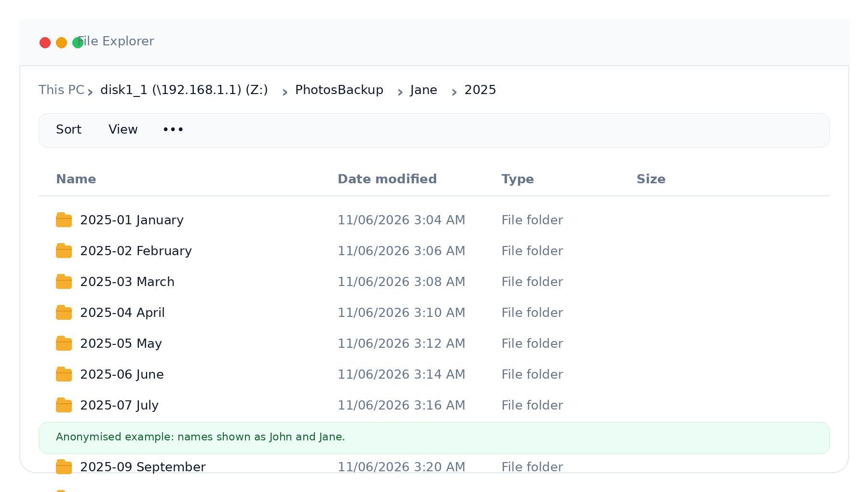This screenshot has width=868, height=492.
Task: Open the 2025-01 January folder icon
Action: [64, 220]
